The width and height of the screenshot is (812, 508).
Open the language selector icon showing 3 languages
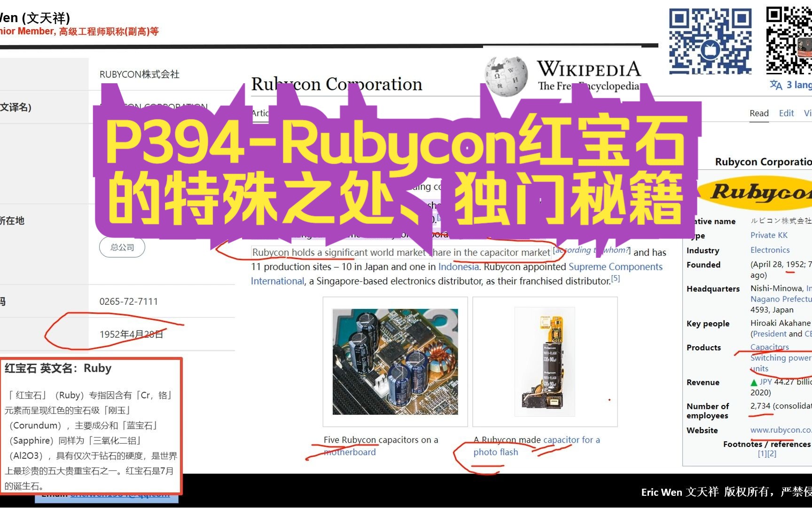pos(776,85)
